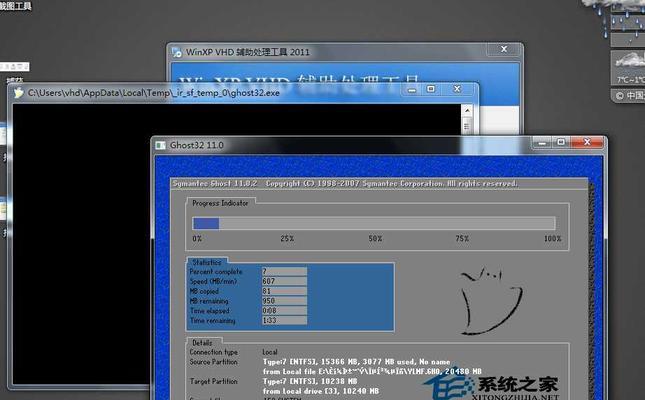Click the Speed value 607
The image size is (645, 400).
pos(284,281)
